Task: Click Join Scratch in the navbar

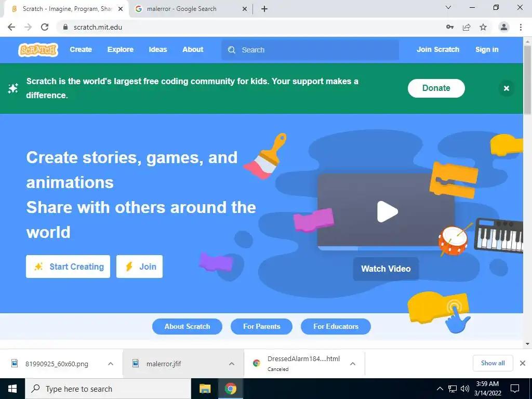Action: (x=437, y=49)
